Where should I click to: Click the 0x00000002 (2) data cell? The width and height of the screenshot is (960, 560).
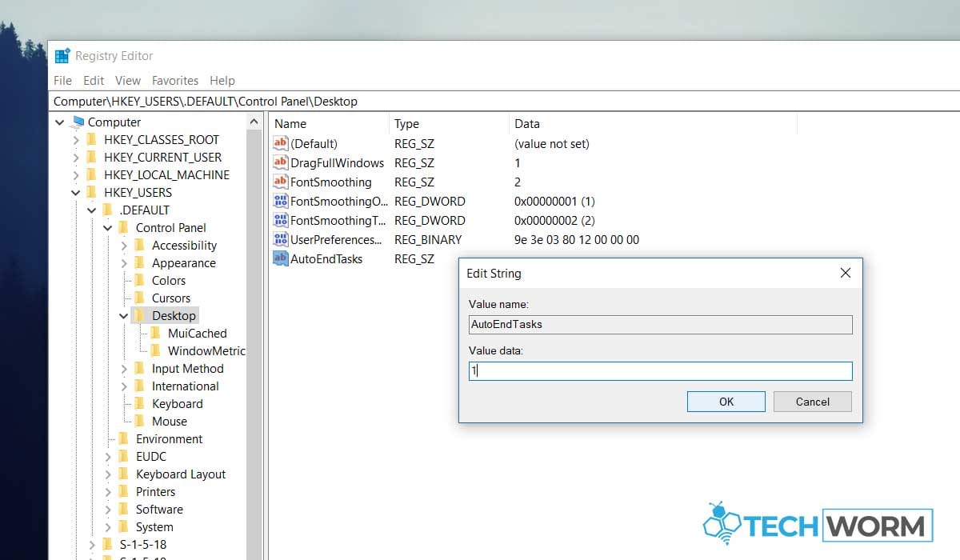pos(554,221)
